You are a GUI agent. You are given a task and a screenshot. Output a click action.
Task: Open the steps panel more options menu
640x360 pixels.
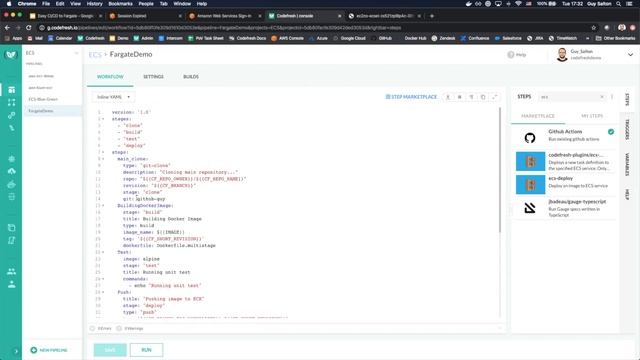coord(612,97)
